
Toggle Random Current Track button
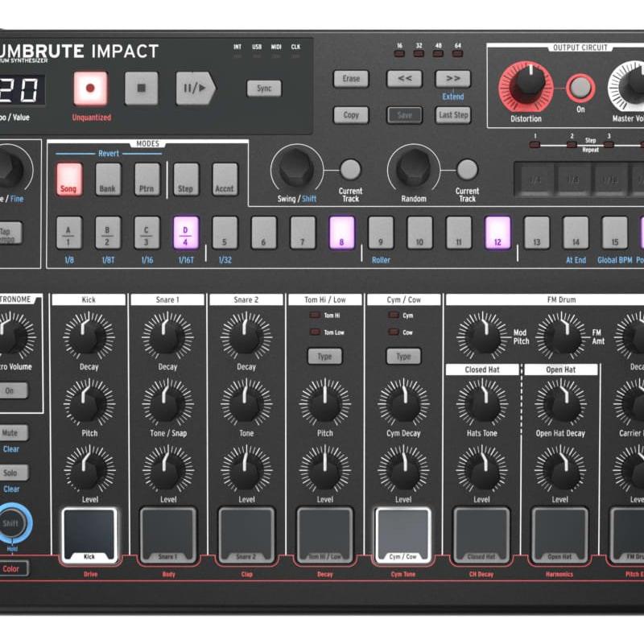(x=468, y=169)
